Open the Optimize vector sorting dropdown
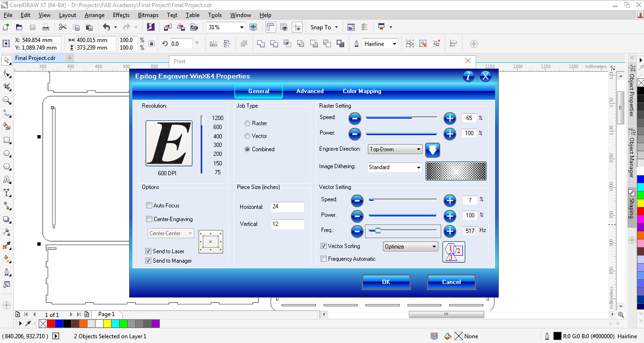Image resolution: width=644 pixels, height=343 pixels. click(x=410, y=247)
